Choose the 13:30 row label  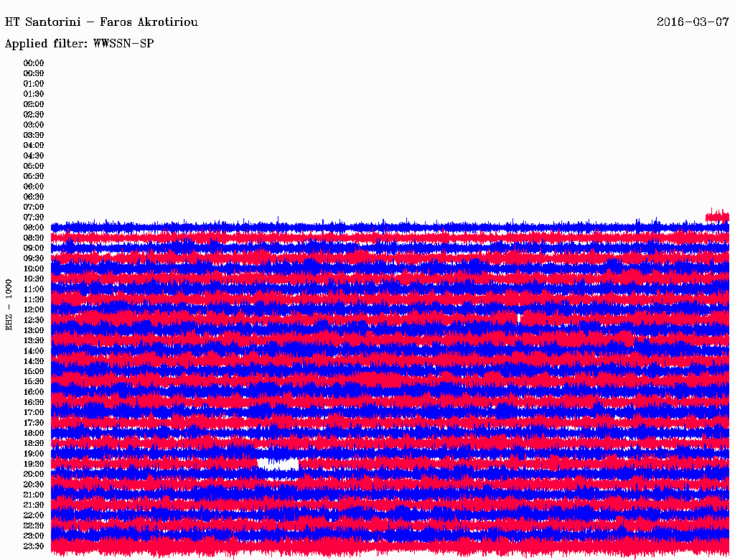[x=34, y=340]
